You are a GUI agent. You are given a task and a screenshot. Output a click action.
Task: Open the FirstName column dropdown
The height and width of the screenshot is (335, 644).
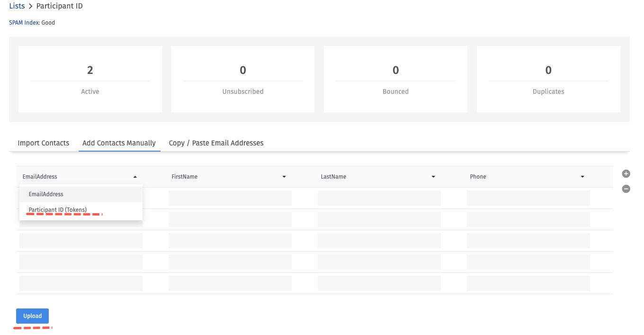[284, 176]
